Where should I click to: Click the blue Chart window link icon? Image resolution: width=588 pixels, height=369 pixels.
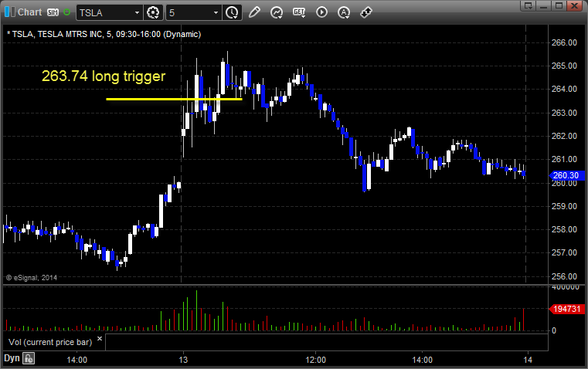click(10, 12)
